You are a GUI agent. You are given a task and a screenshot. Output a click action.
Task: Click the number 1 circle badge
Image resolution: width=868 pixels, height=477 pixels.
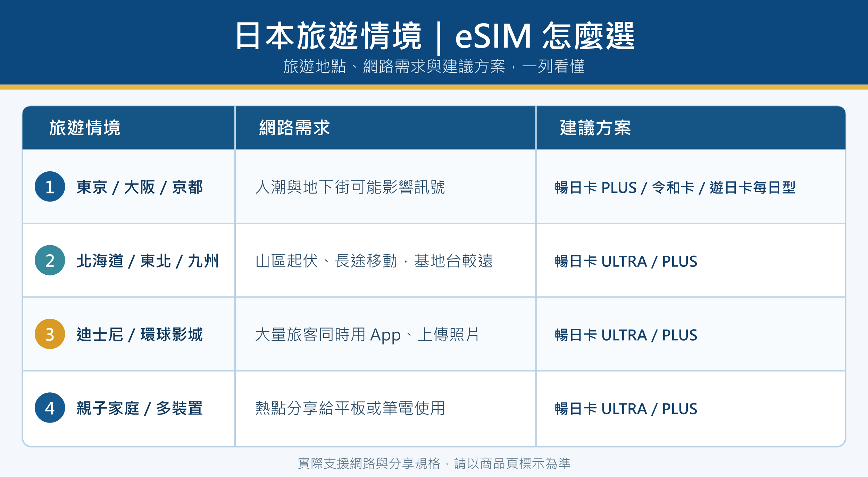50,186
